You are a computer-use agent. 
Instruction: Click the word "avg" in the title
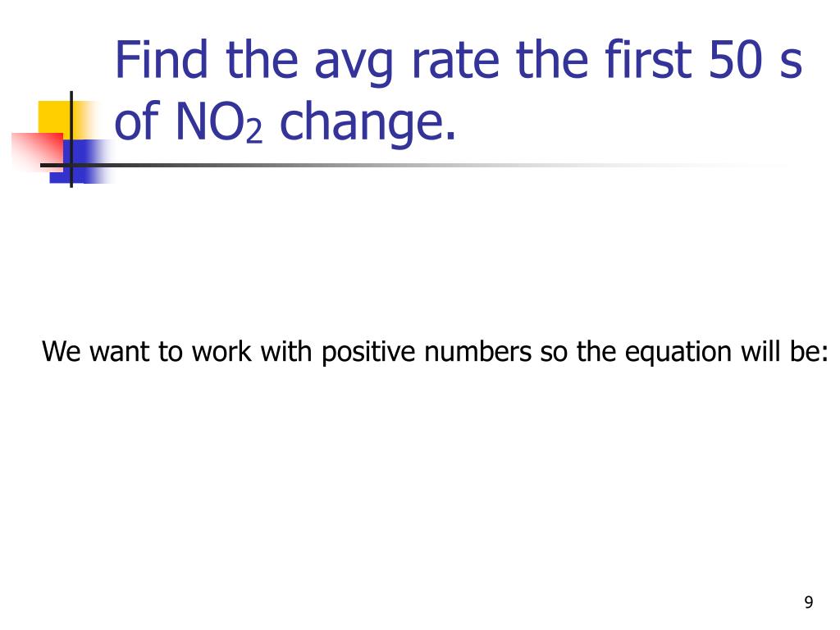[x=354, y=65]
